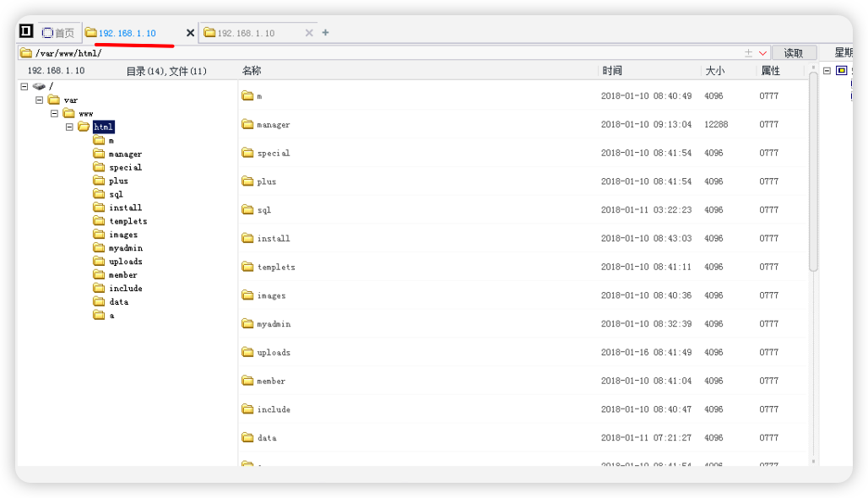
Task: Collapse the root "/" tree node
Action: click(24, 86)
